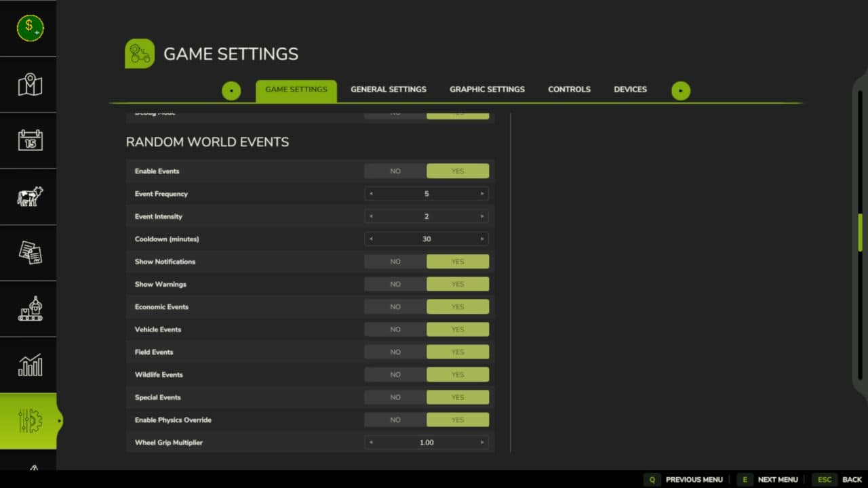
Task: Open the animals cow icon
Action: 29,197
